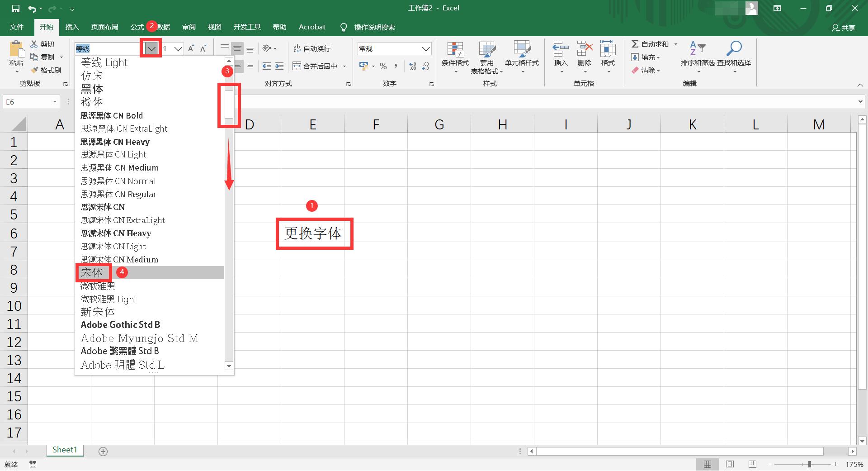Click 共享 (Share) button
Viewport: 868px width, 471px height.
(x=844, y=28)
